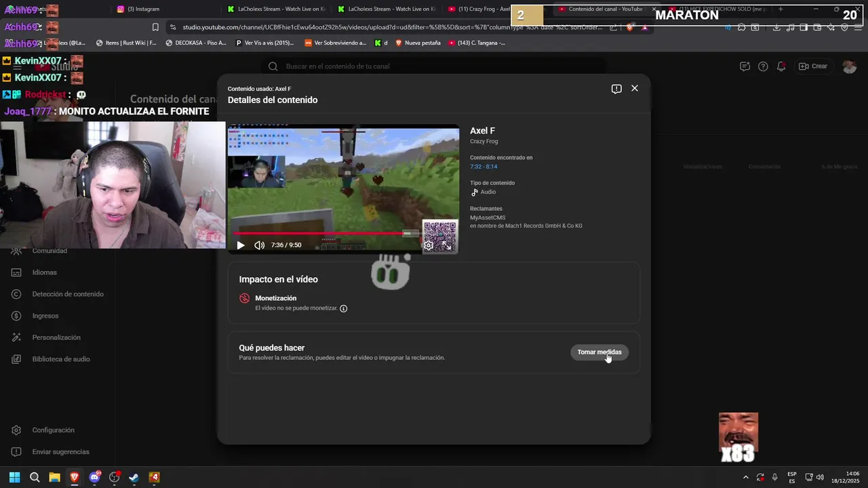
Task: Jump to timestamp 7:32 - 8:14
Action: [484, 167]
